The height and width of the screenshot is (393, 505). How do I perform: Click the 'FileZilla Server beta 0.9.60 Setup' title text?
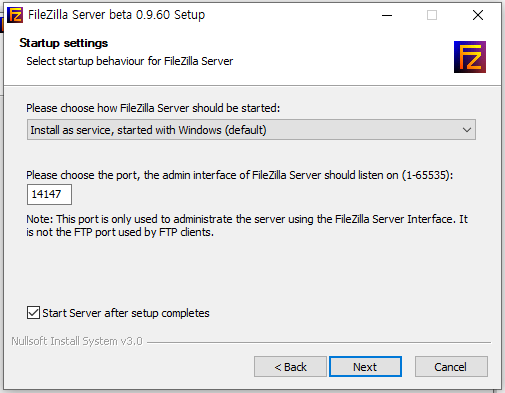117,15
